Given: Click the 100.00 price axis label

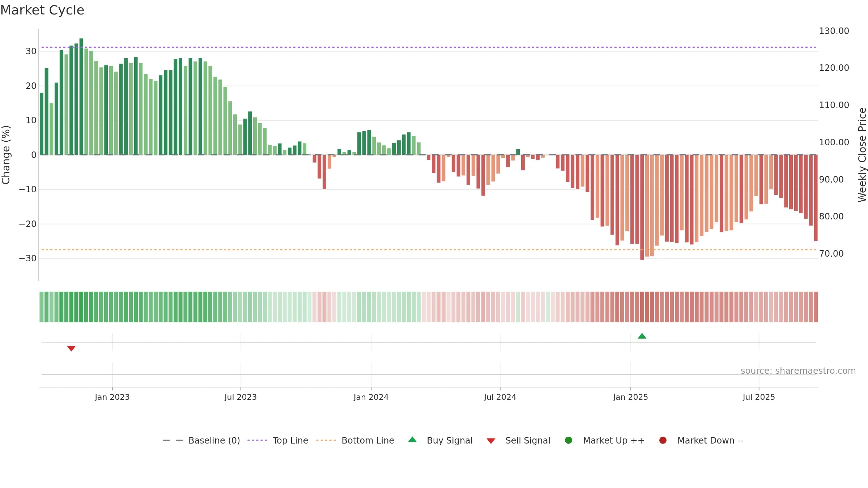Looking at the screenshot, I should click(x=834, y=142).
